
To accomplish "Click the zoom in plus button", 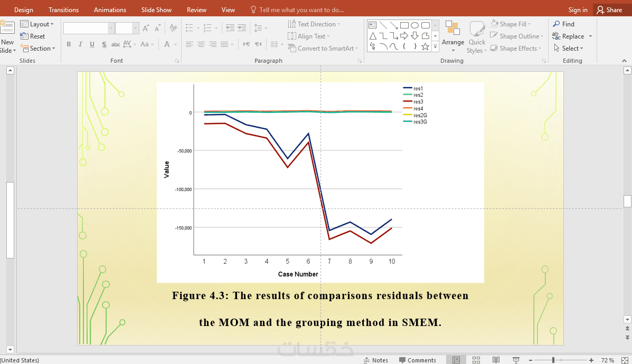I will point(591,360).
